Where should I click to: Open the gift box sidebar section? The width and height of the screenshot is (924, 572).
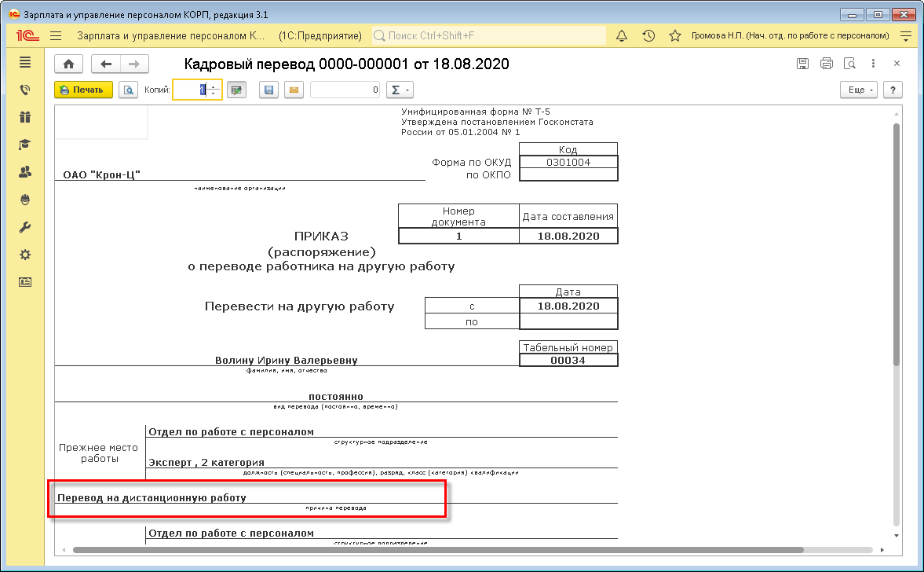[25, 117]
